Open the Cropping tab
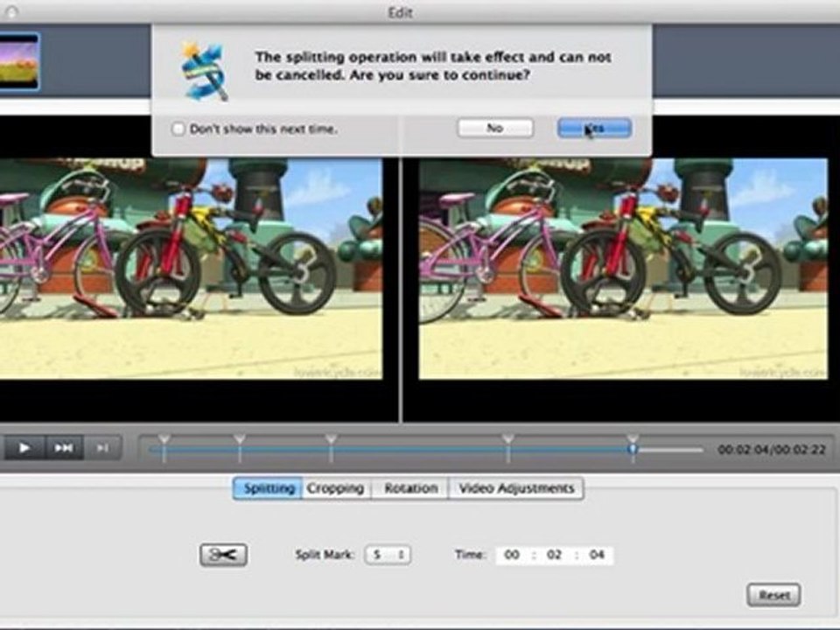The image size is (840, 630). (336, 488)
